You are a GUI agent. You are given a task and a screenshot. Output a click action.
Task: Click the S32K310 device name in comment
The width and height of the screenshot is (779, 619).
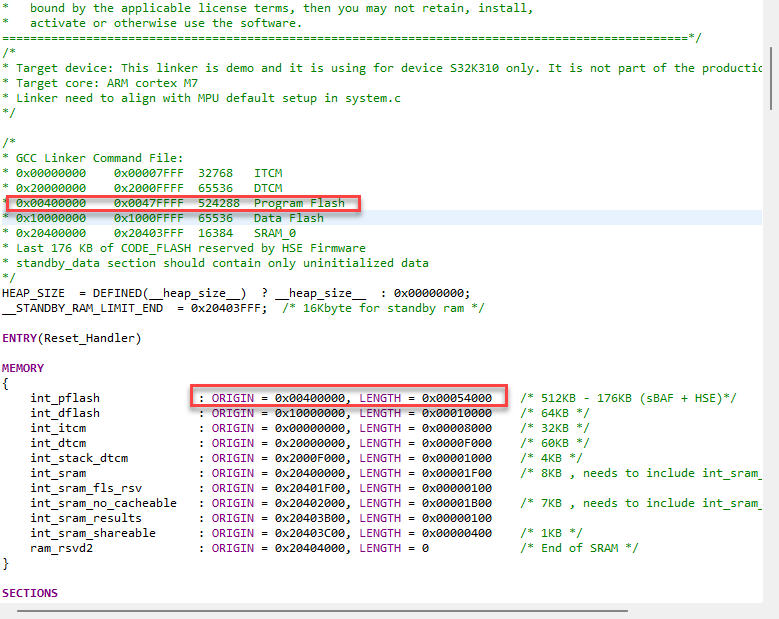[474, 68]
